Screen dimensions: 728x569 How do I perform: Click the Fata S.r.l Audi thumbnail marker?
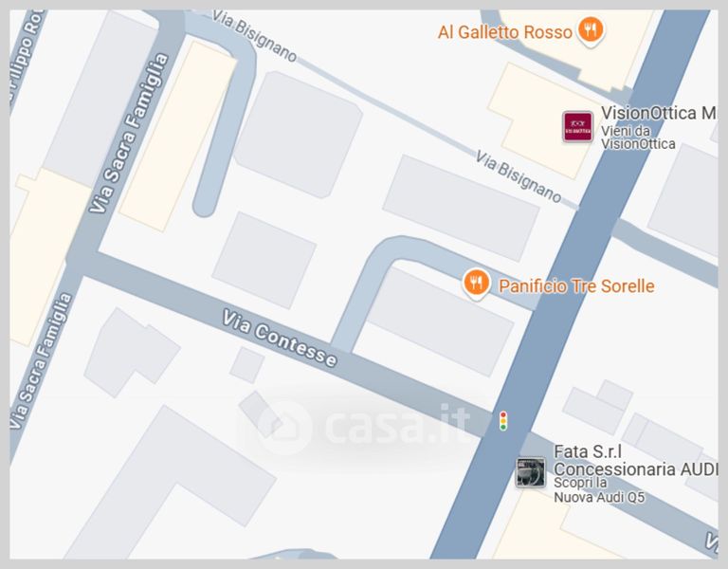click(531, 472)
